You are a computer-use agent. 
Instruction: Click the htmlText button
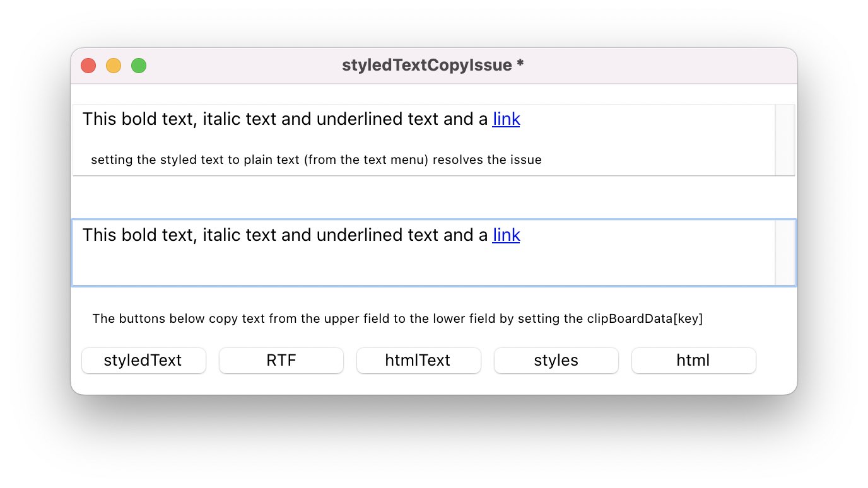418,361
